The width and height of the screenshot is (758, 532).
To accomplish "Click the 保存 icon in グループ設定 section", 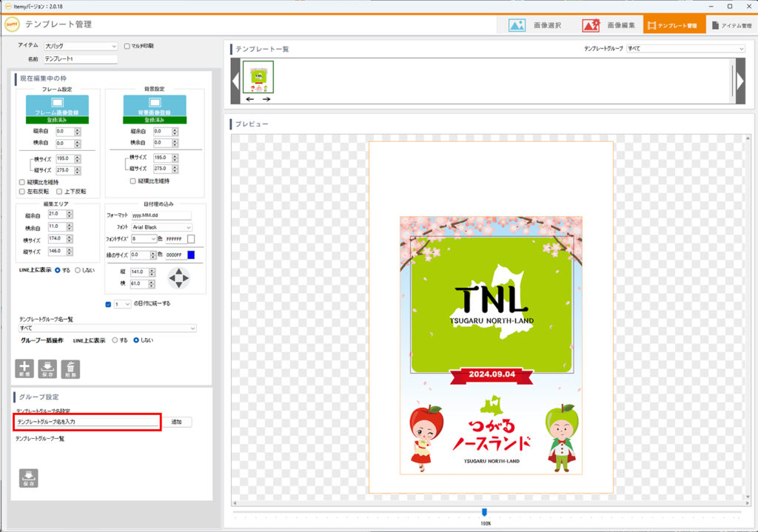I will point(28,477).
